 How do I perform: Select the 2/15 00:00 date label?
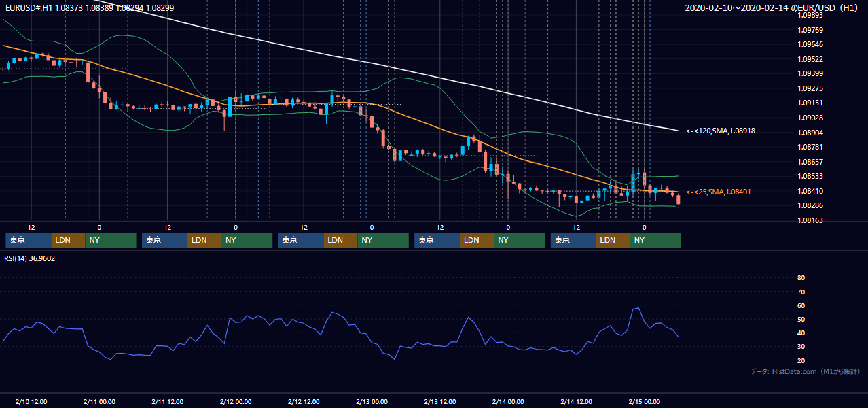(644, 401)
